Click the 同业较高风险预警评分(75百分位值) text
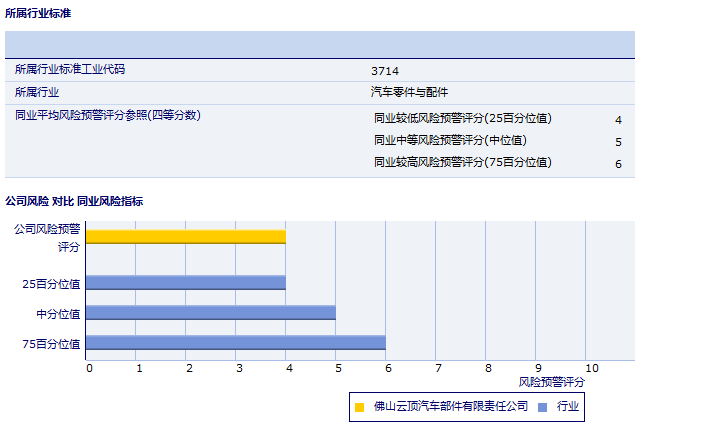Viewport: 720px width, 427px height. (x=462, y=163)
